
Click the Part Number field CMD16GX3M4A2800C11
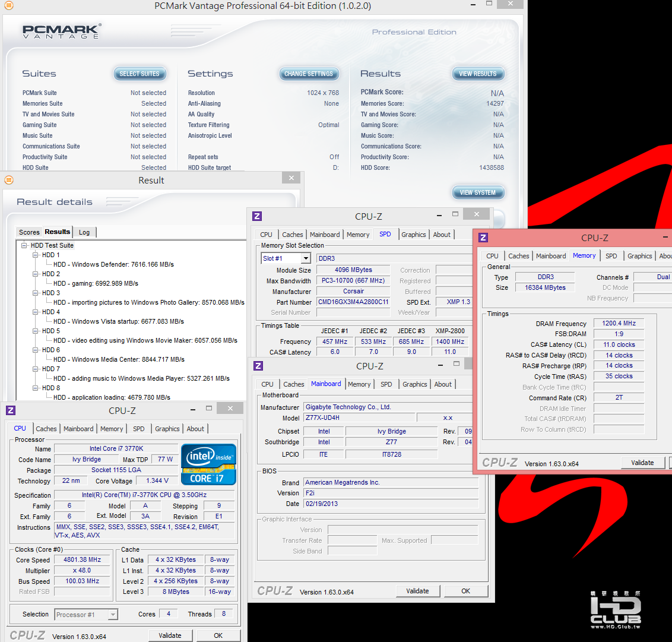click(x=353, y=302)
